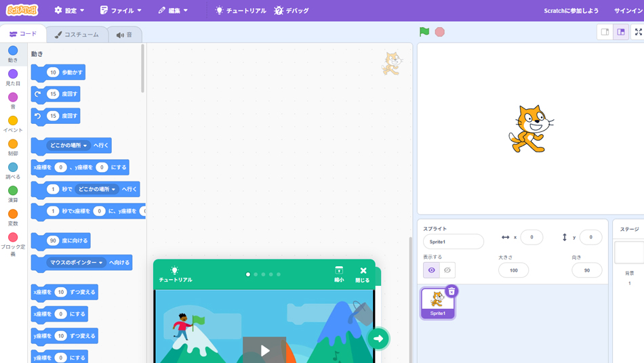Image resolution: width=644 pixels, height=363 pixels.
Task: Click the 大きさ size field 100
Action: click(513, 270)
